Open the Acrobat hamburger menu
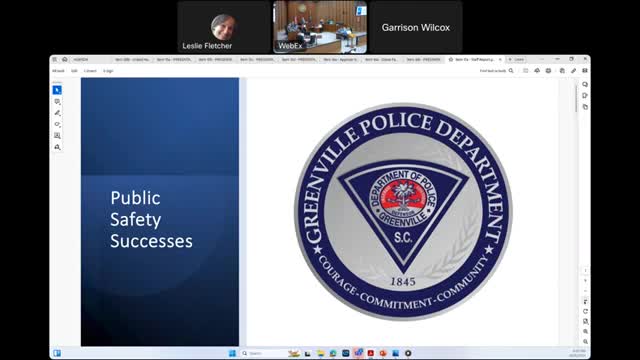Screen dimensions: 640x360 pyautogui.click(x=55, y=60)
